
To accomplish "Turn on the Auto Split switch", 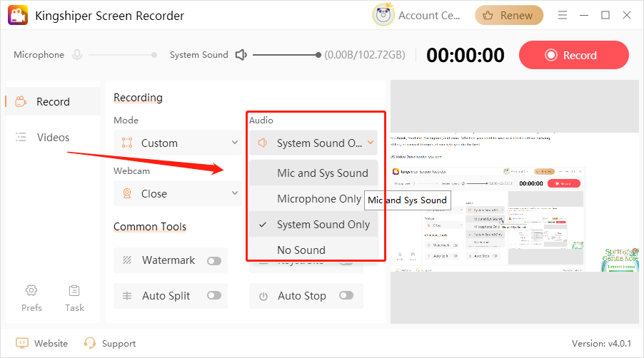I will [213, 296].
